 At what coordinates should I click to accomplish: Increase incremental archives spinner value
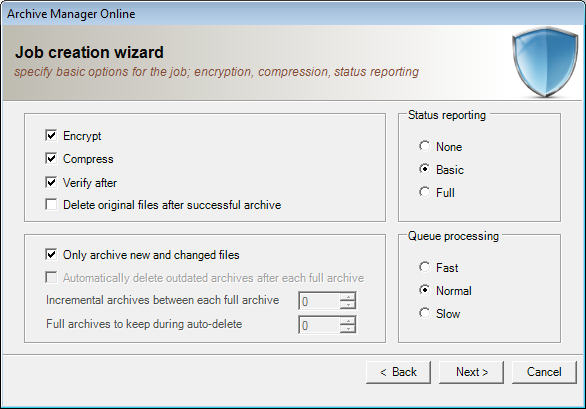coord(348,297)
